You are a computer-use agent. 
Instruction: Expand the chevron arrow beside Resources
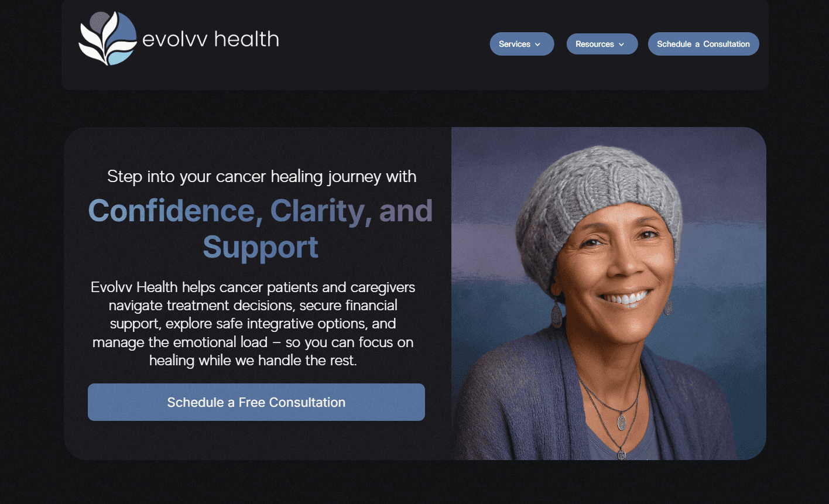pyautogui.click(x=621, y=44)
